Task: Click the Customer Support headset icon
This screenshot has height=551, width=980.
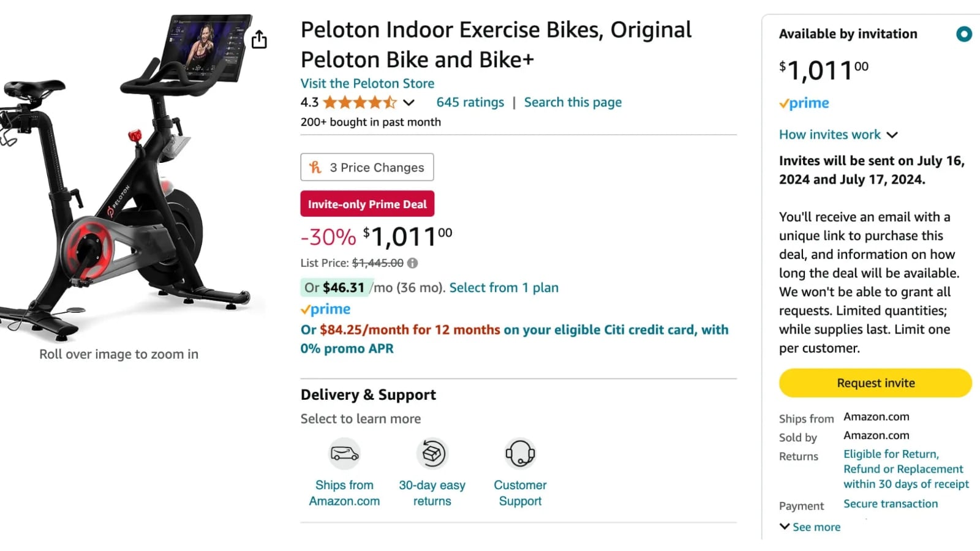Action: [x=520, y=454]
